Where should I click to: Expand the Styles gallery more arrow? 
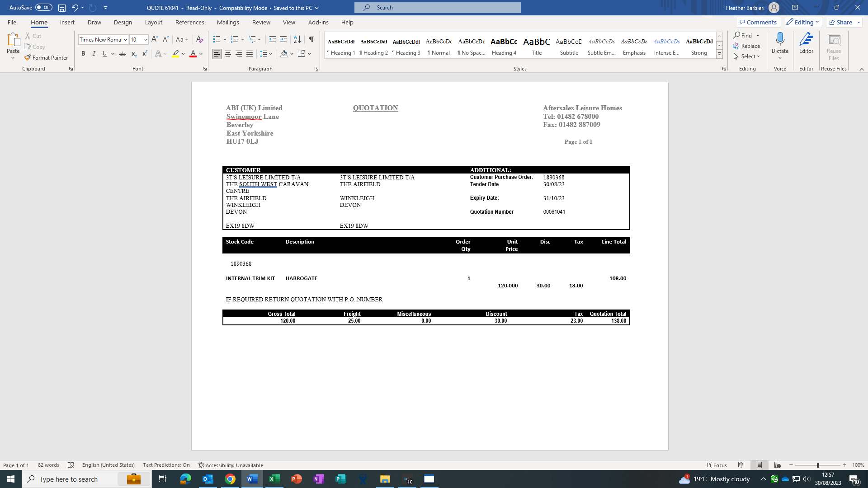click(719, 54)
